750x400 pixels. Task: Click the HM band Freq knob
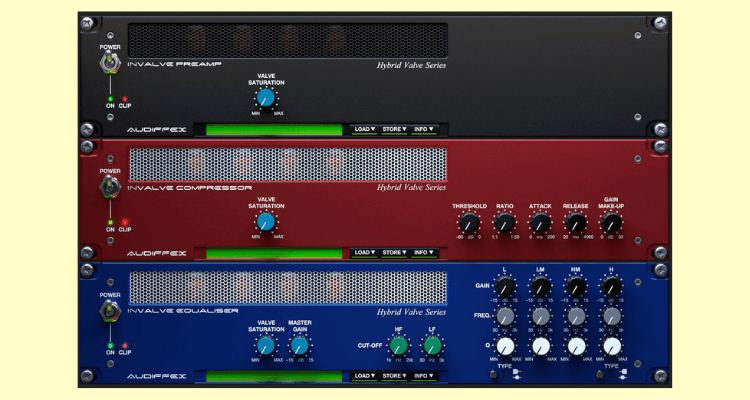pos(576,316)
